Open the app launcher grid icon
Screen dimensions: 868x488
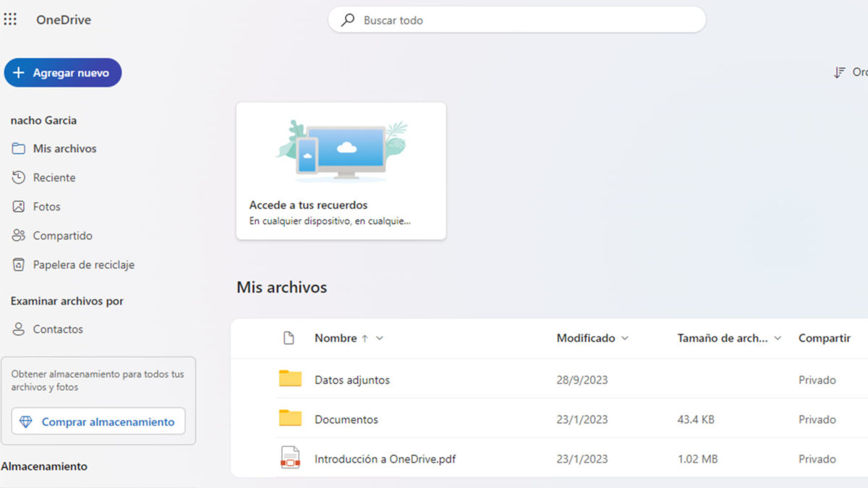(10, 20)
